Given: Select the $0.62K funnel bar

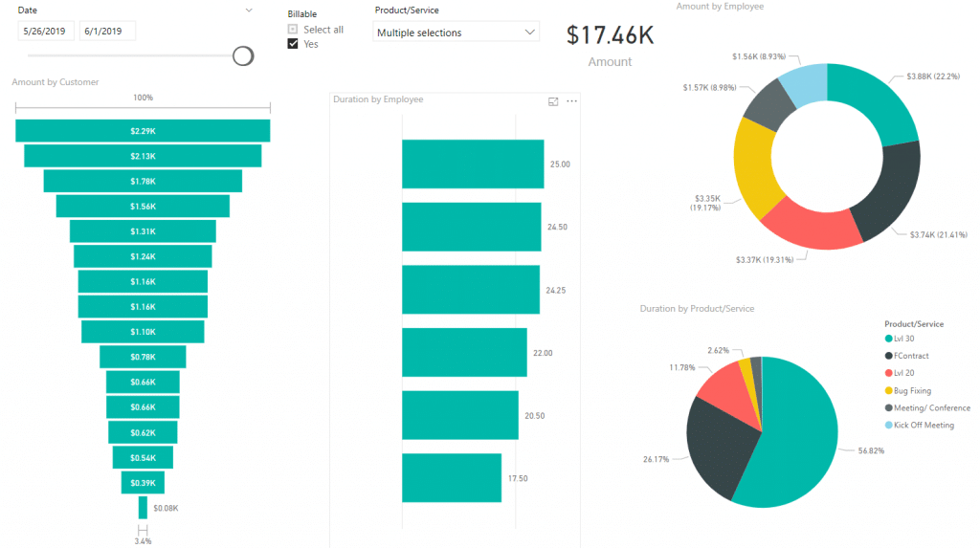Looking at the screenshot, I should click(143, 432).
